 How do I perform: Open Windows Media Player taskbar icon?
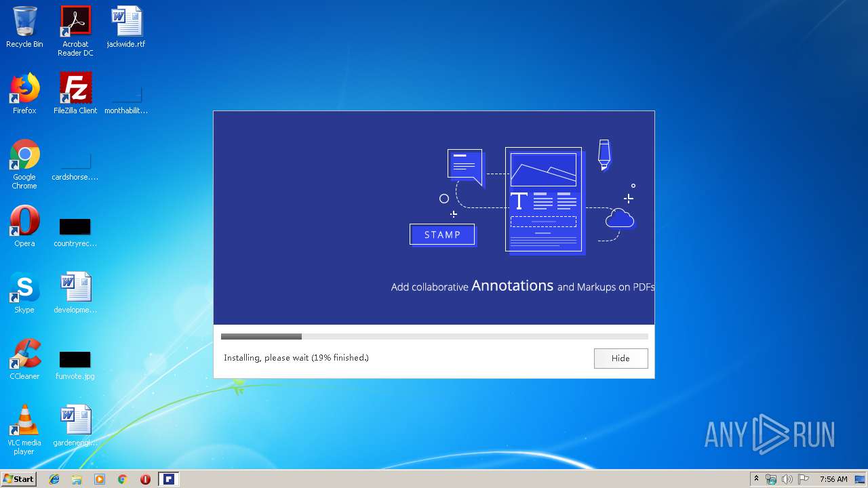pos(100,479)
